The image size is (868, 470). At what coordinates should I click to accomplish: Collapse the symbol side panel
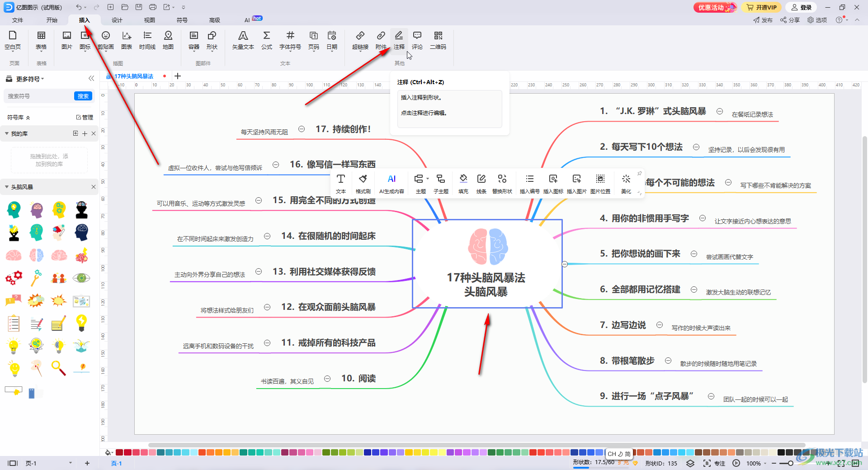pos(91,78)
